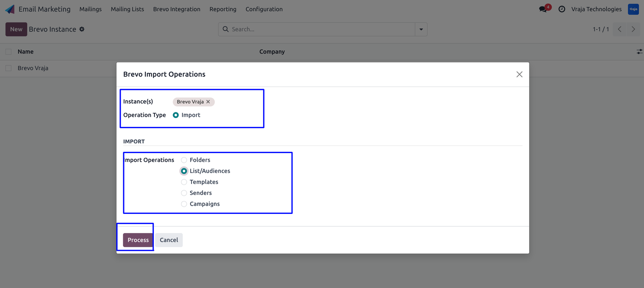The height and width of the screenshot is (288, 644).
Task: Click the Cancel button
Action: 169,240
